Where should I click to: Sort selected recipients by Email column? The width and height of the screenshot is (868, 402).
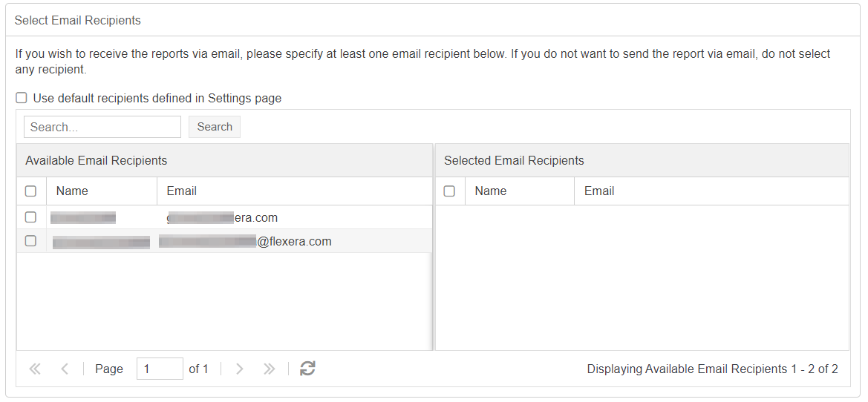click(x=599, y=191)
